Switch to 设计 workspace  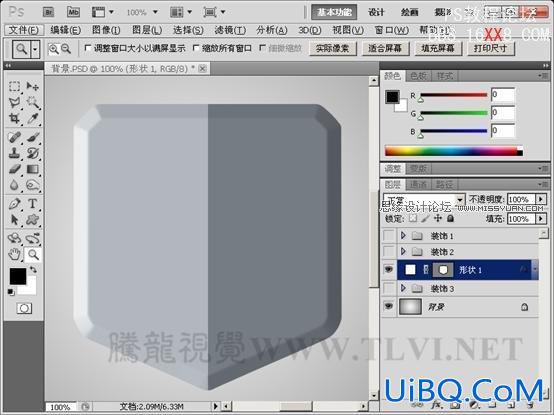pos(376,12)
